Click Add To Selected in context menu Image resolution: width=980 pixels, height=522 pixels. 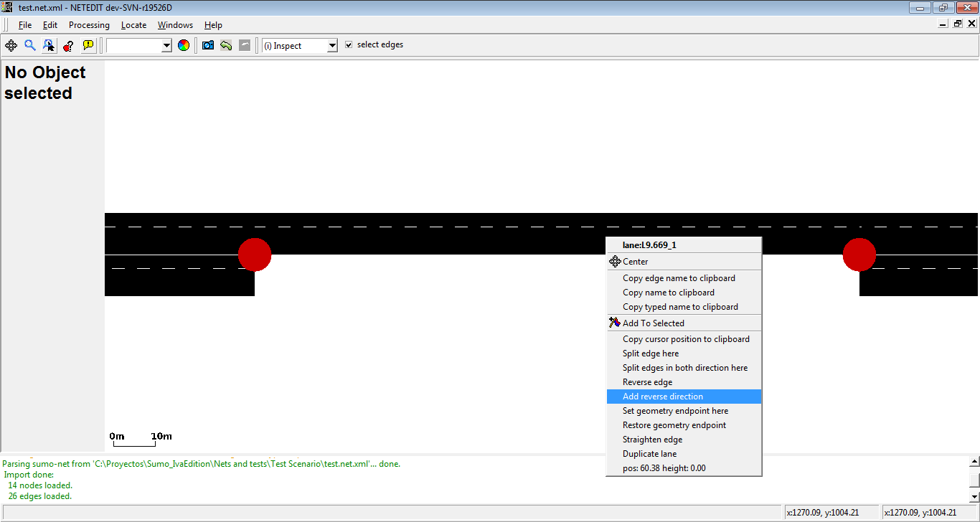[653, 323]
